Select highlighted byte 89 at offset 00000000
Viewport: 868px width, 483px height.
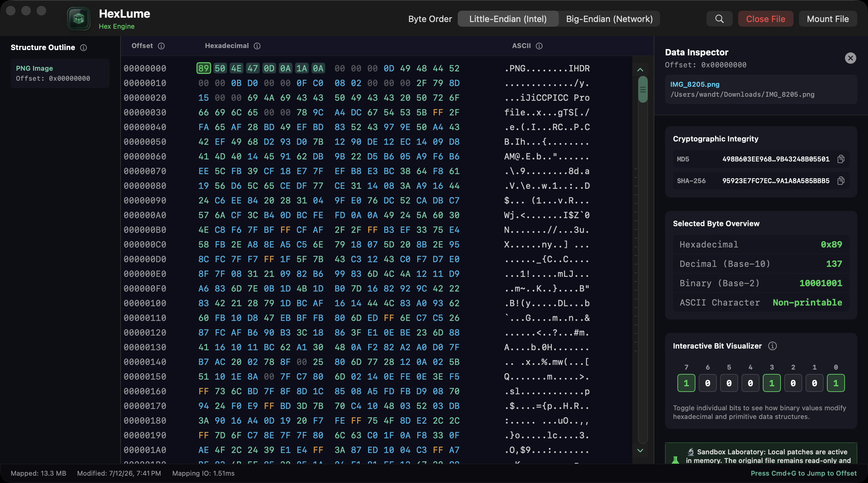[204, 68]
